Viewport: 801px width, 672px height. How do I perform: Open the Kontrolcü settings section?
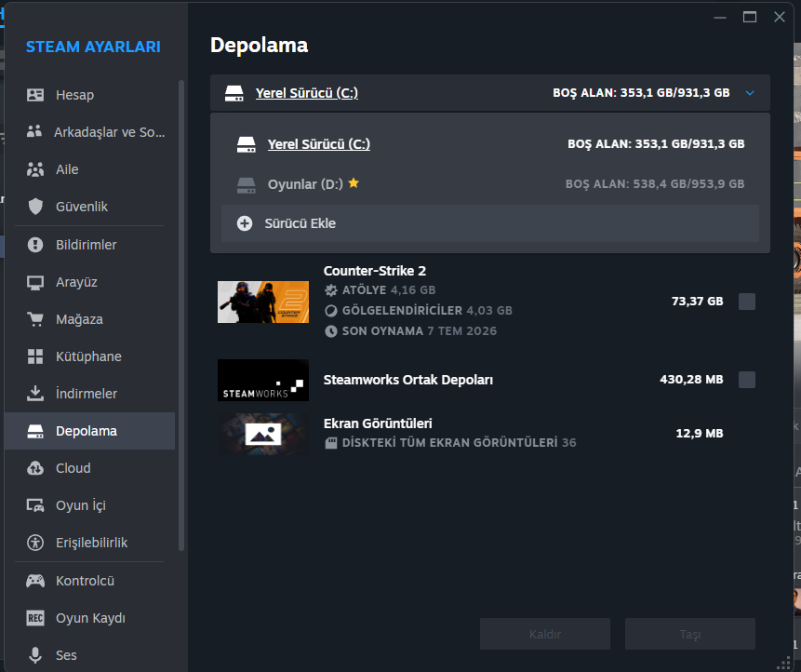coord(89,581)
